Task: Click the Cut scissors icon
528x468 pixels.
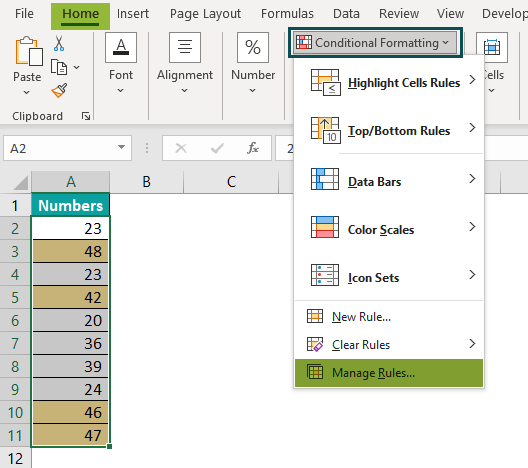Action: [x=59, y=44]
